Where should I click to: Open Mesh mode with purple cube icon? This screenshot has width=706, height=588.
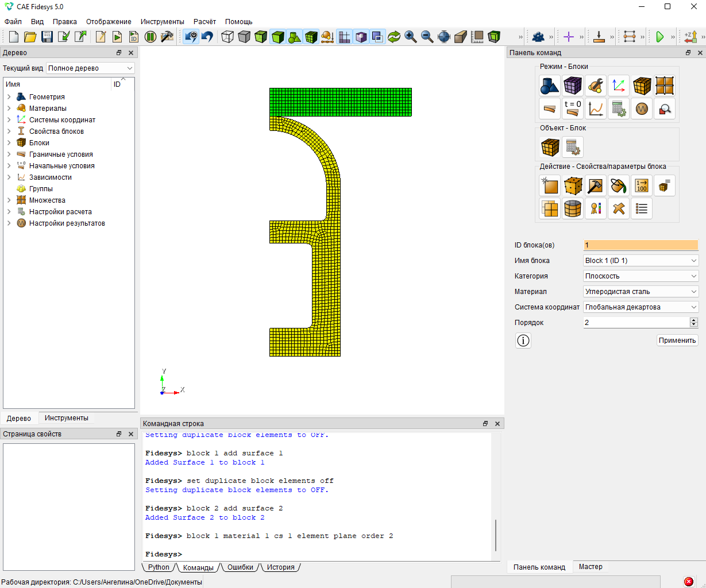(573, 86)
